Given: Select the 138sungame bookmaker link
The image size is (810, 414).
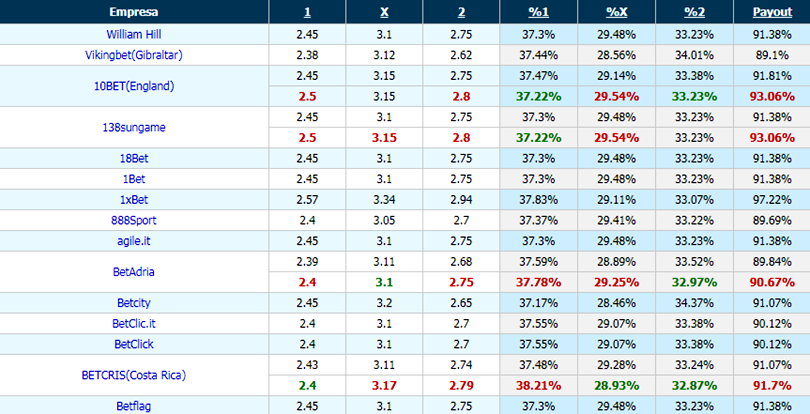Looking at the screenshot, I should [134, 128].
